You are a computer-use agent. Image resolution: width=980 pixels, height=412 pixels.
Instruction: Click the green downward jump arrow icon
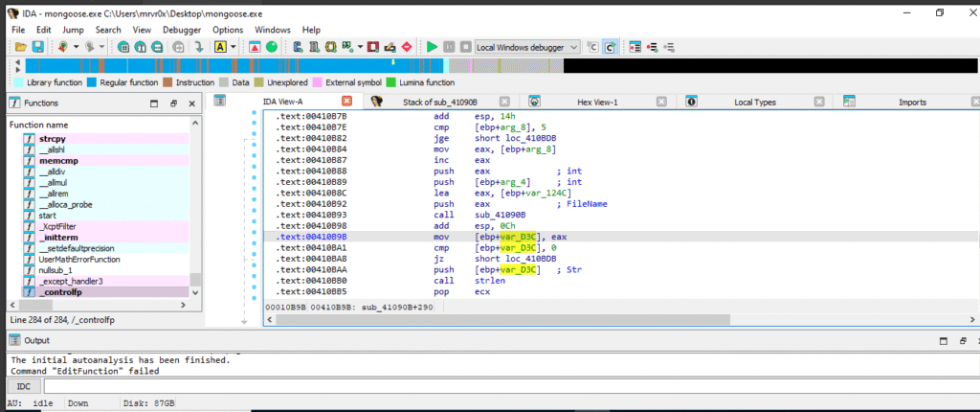199,47
